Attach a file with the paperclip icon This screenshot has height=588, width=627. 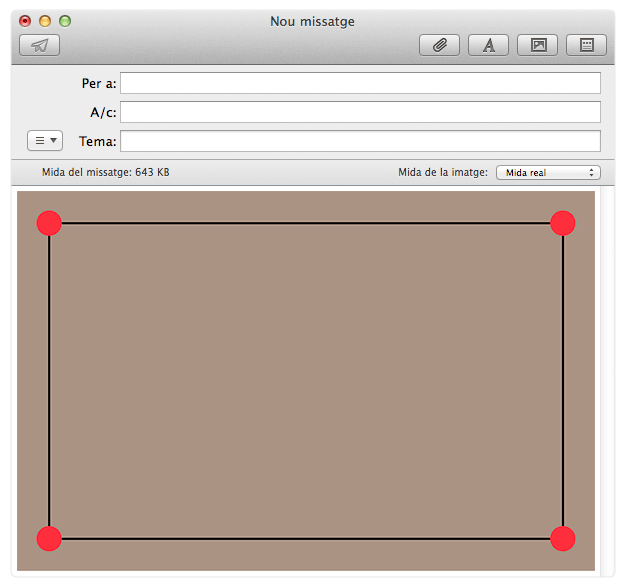click(439, 45)
